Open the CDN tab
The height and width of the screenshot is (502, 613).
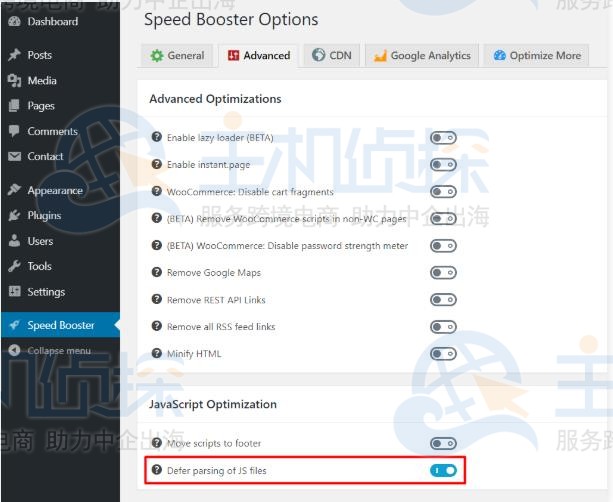pyautogui.click(x=331, y=56)
